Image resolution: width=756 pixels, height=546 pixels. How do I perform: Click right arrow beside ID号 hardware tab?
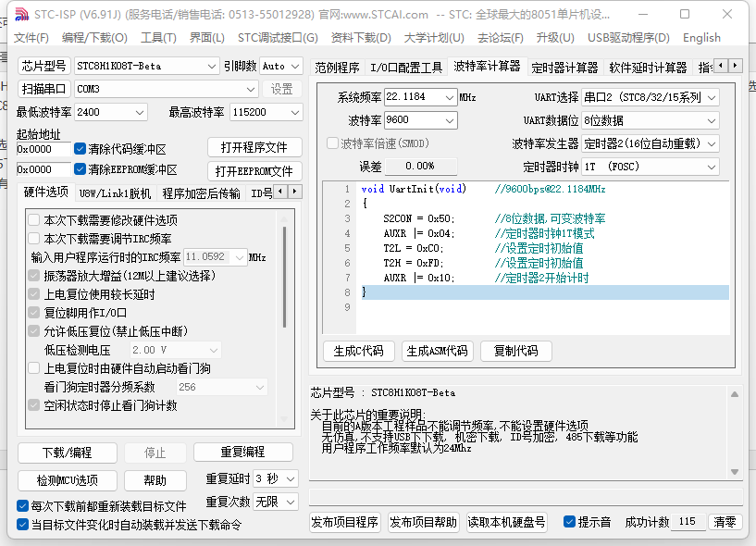pos(294,192)
